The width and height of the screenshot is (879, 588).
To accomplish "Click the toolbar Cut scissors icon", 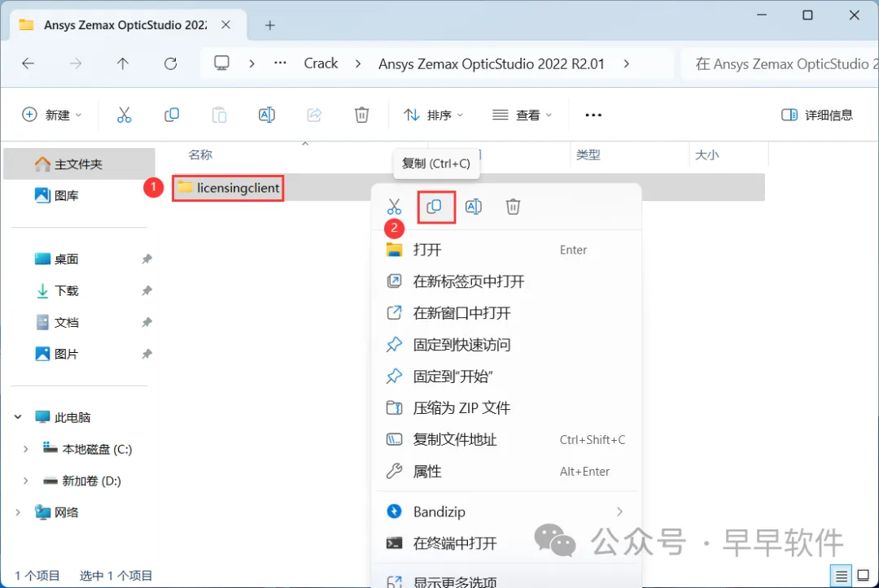I will 124,115.
